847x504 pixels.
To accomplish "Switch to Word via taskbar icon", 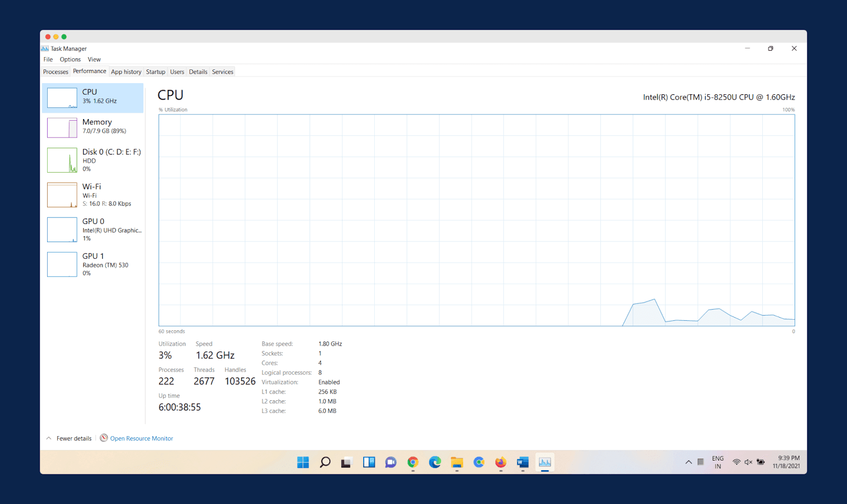I will pos(522,462).
